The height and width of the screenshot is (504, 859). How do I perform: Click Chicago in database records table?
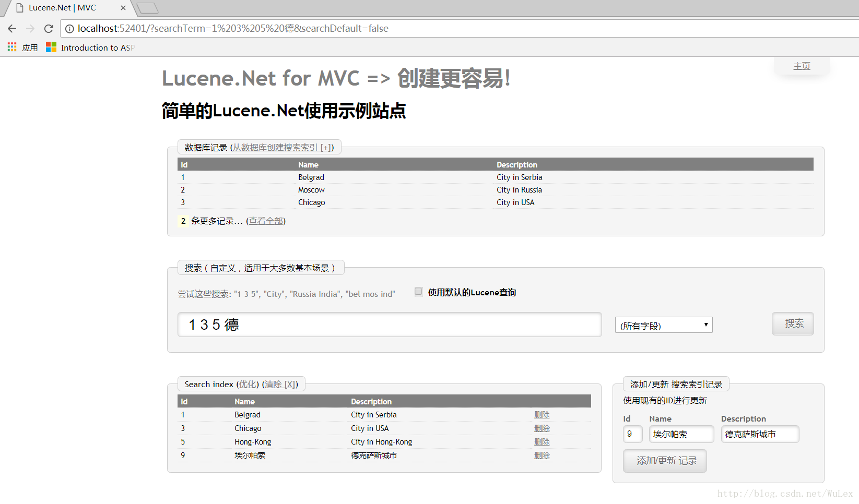pos(312,202)
